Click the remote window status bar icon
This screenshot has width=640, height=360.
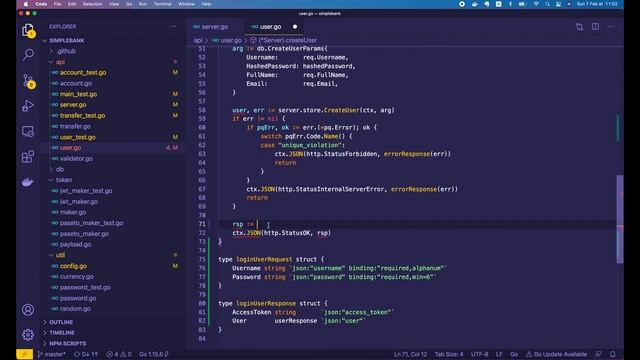[x=24, y=354]
